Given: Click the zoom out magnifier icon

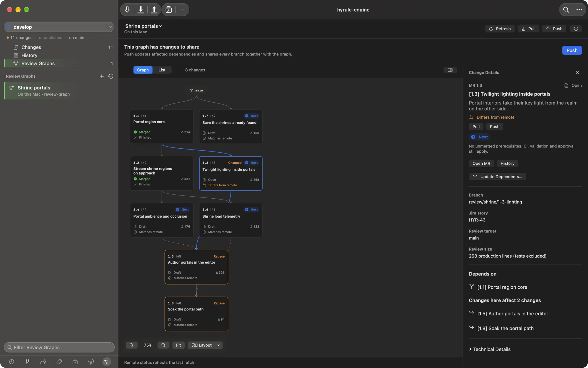Looking at the screenshot, I should (x=131, y=345).
